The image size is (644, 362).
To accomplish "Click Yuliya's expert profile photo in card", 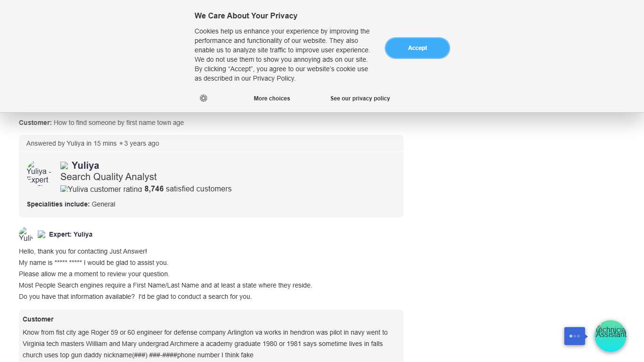I will point(39,173).
